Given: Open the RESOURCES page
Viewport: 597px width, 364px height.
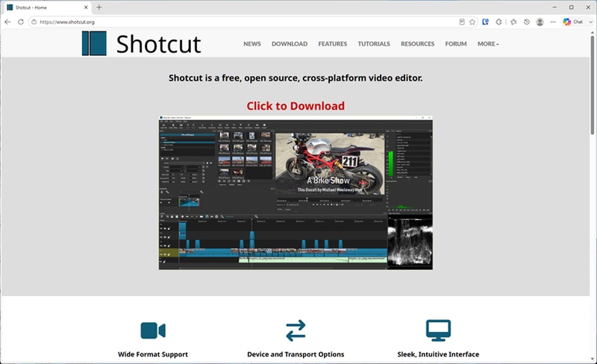Looking at the screenshot, I should click(x=417, y=44).
